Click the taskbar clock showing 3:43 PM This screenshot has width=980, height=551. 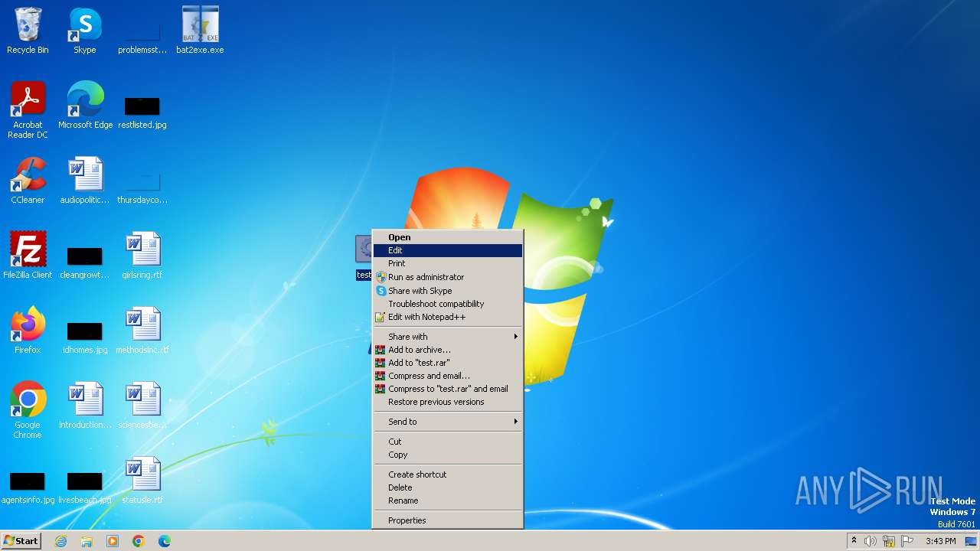click(940, 541)
